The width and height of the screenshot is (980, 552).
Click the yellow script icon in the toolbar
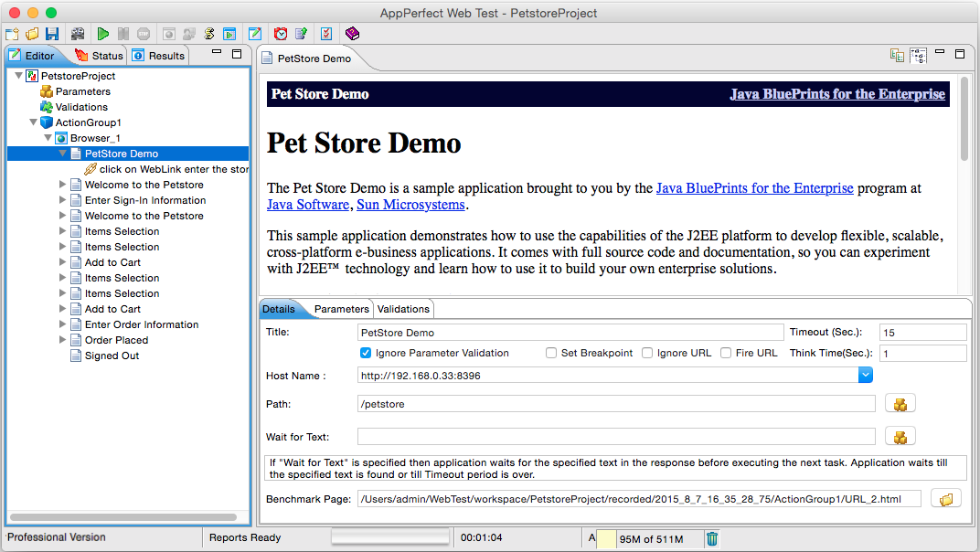[209, 34]
